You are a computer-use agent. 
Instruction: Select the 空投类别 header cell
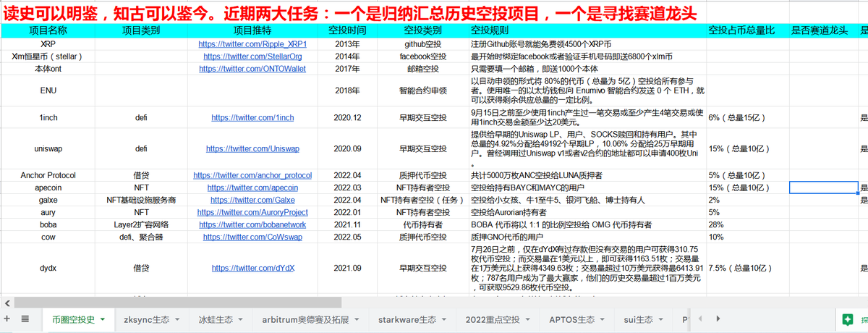pyautogui.click(x=422, y=30)
